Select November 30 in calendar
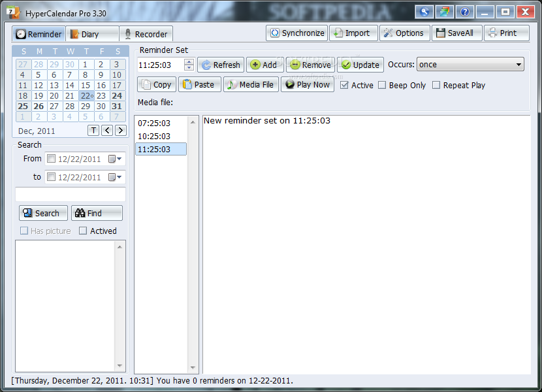This screenshot has height=392, width=542. click(x=70, y=64)
